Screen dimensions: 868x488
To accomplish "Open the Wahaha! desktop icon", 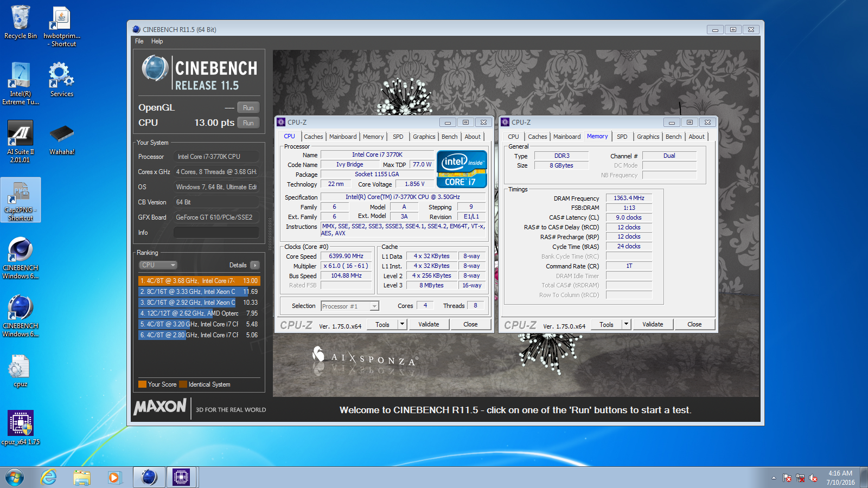I will (x=62, y=139).
